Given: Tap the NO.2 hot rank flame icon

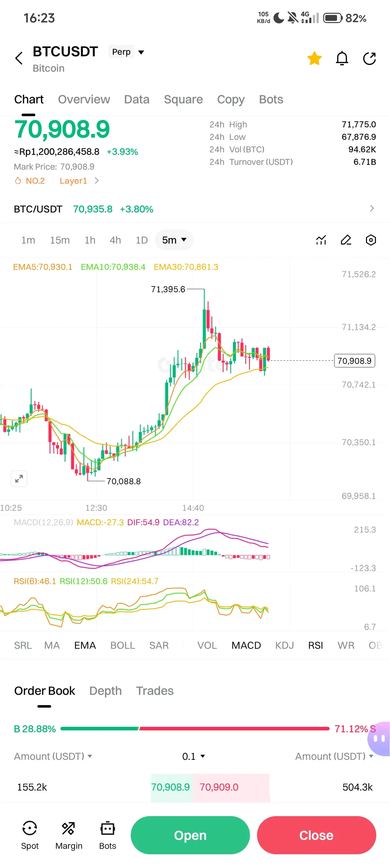Looking at the screenshot, I should 18,181.
